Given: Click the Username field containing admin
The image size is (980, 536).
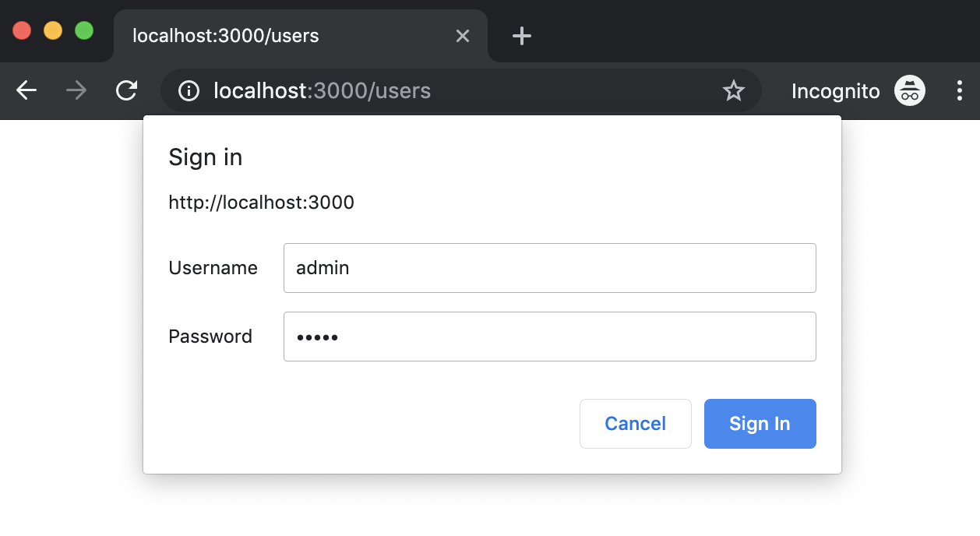Looking at the screenshot, I should tap(549, 268).
